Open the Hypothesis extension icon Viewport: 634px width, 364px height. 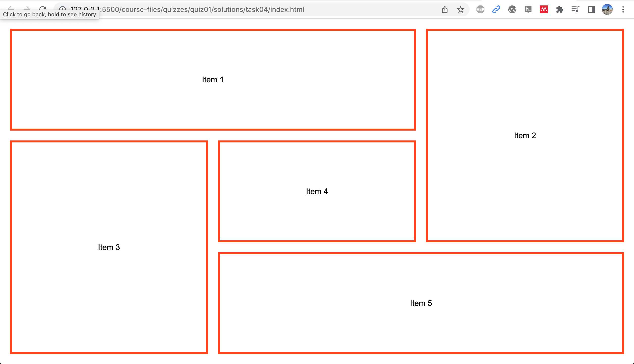(528, 9)
